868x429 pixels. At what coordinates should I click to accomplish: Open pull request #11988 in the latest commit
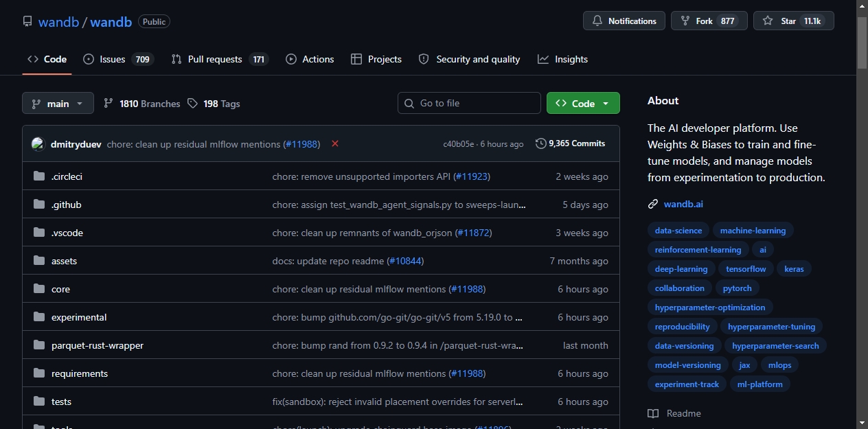(x=302, y=144)
